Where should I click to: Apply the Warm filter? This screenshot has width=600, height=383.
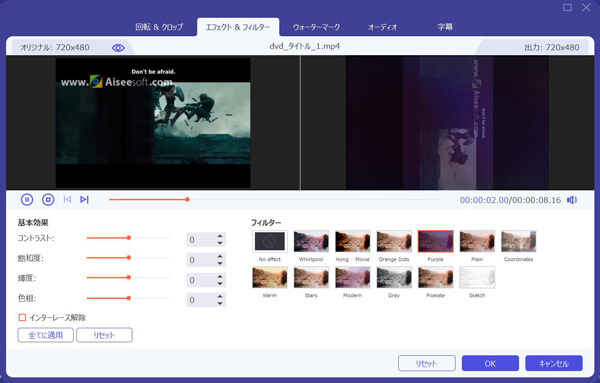pos(270,277)
